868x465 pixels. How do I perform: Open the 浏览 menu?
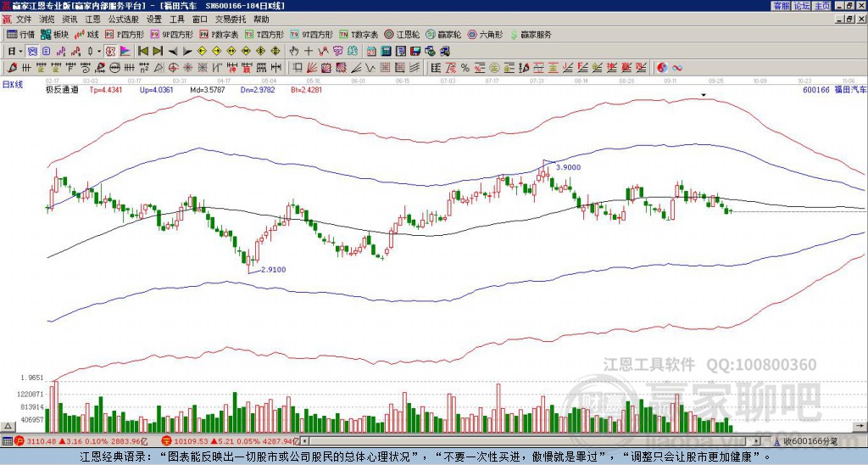coord(47,20)
